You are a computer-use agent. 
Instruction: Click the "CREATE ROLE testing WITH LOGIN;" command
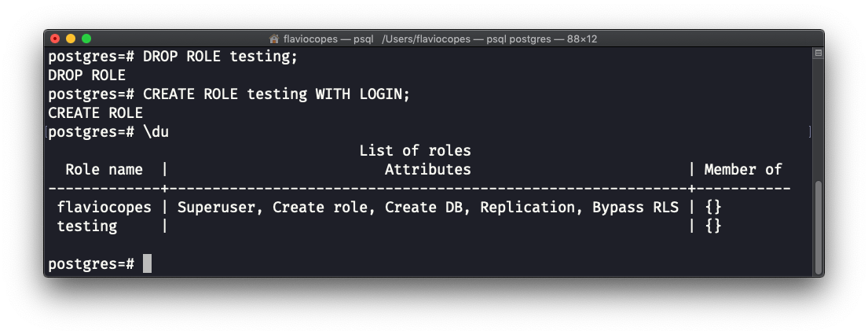click(277, 94)
